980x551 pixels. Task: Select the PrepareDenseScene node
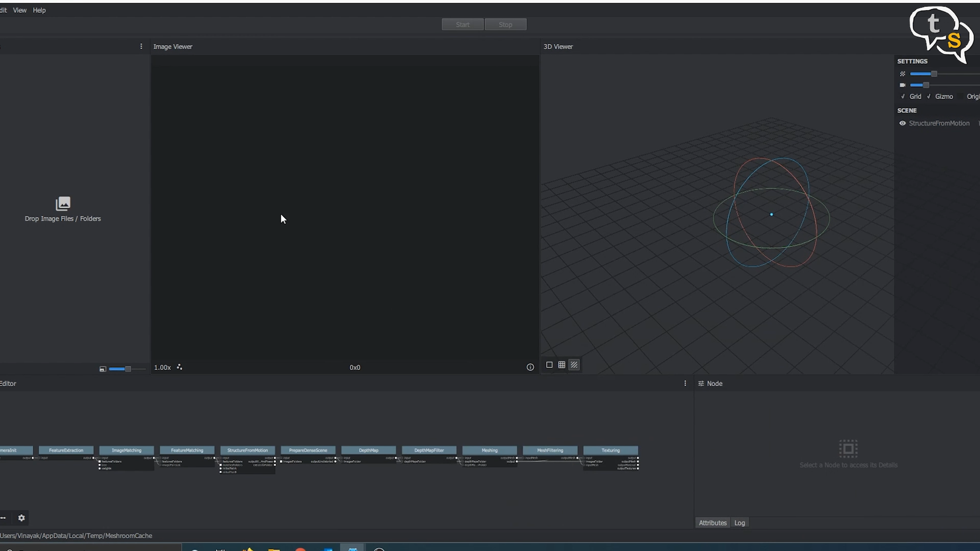[308, 450]
